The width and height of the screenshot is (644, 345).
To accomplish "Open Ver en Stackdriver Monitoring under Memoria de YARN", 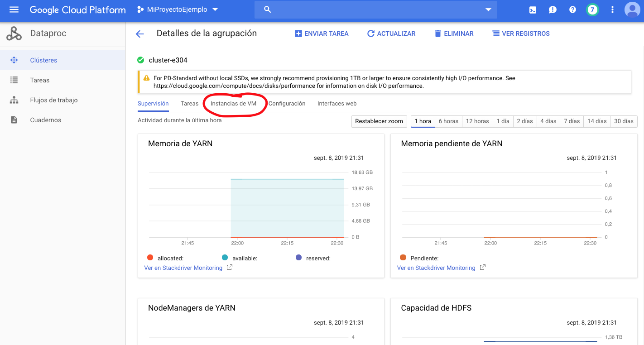I will point(183,268).
